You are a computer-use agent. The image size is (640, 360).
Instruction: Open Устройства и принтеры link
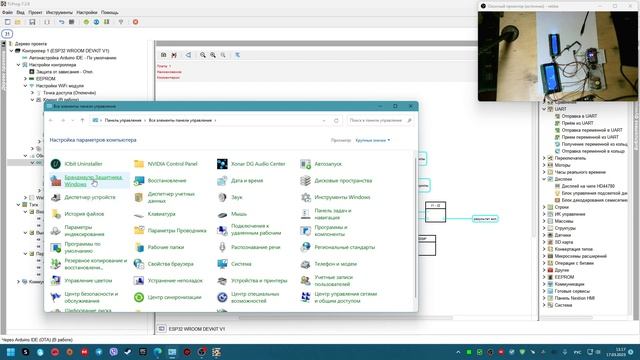pos(259,281)
